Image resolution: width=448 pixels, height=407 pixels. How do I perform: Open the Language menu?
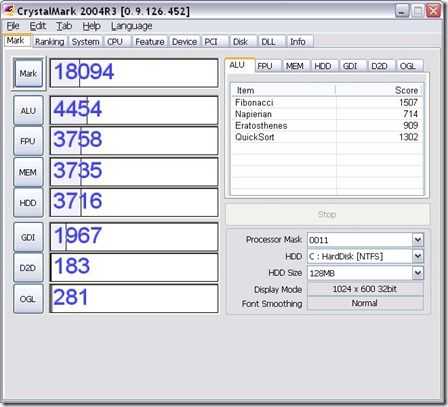click(132, 26)
